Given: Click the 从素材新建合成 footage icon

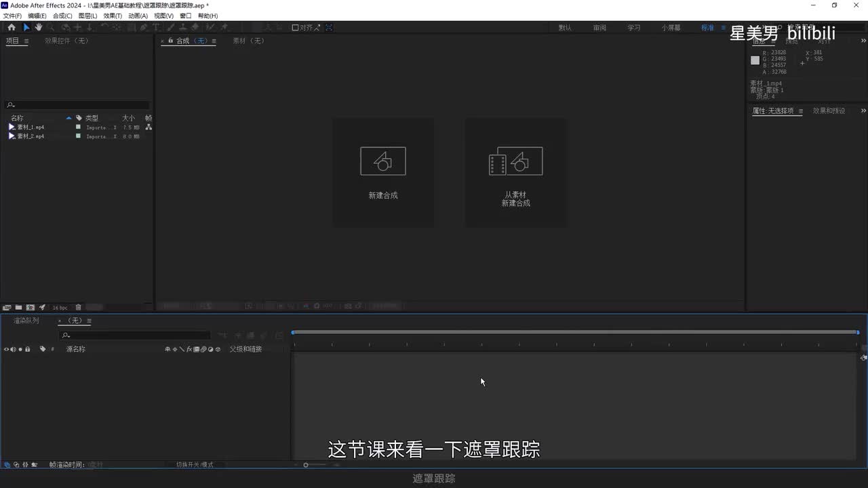Looking at the screenshot, I should pos(516,161).
